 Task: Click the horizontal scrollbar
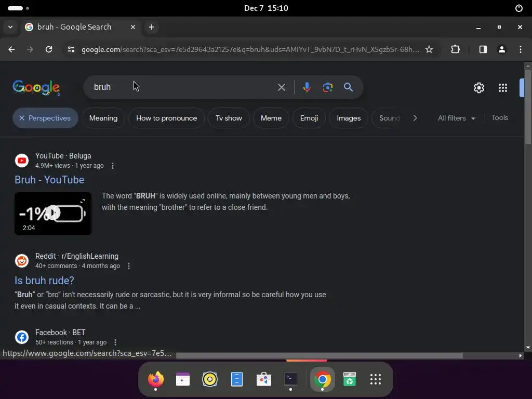(x=320, y=355)
